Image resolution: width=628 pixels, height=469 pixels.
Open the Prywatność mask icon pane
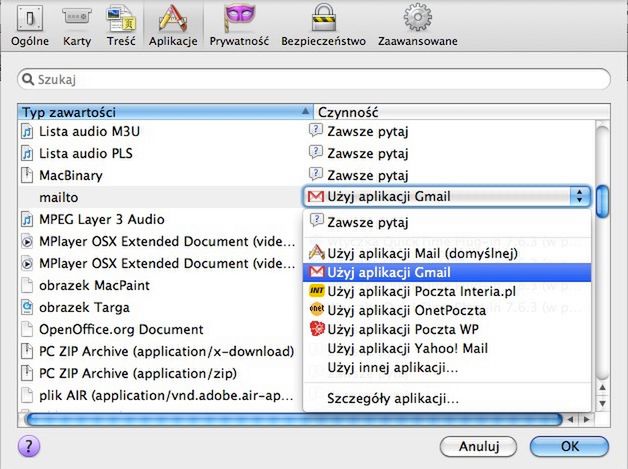coord(239,26)
